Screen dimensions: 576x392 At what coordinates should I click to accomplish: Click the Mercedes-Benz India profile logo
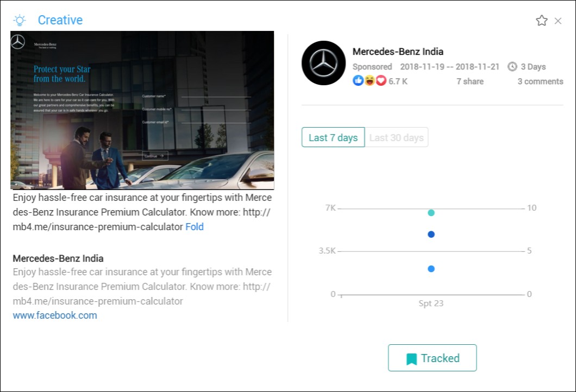tap(323, 63)
